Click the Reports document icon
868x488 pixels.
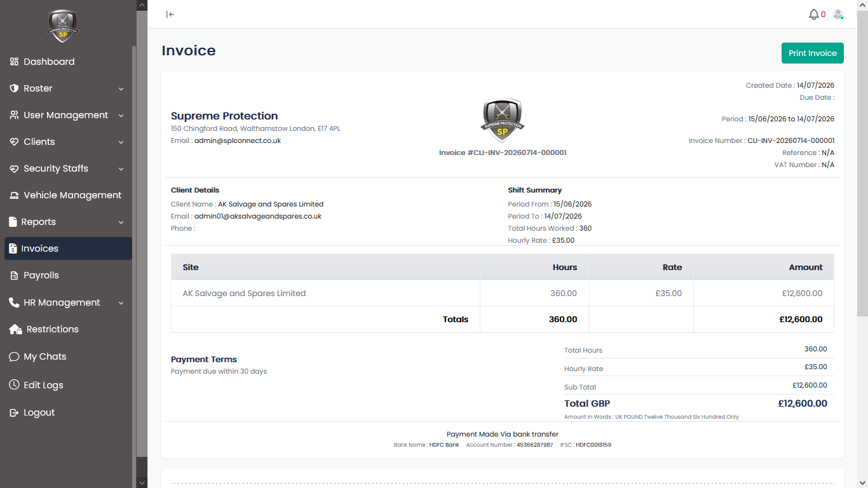[13, 222]
